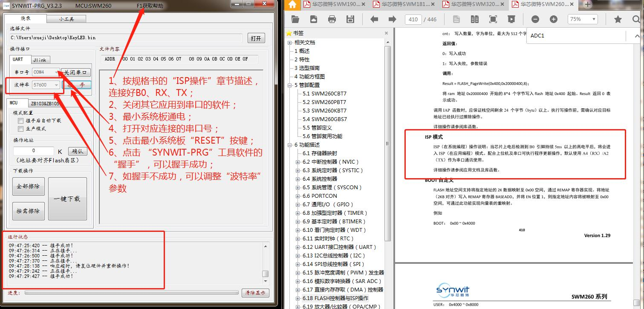The image size is (644, 309).
Task: Open the 75% zoom level dropdown
Action: [594, 19]
